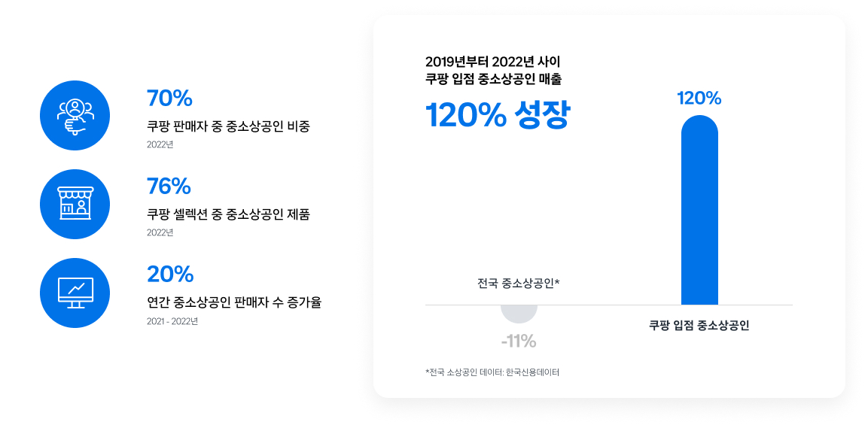Click the 연간 중소상공인 판매자 수 증가율 text
868x428 pixels.
coord(234,303)
